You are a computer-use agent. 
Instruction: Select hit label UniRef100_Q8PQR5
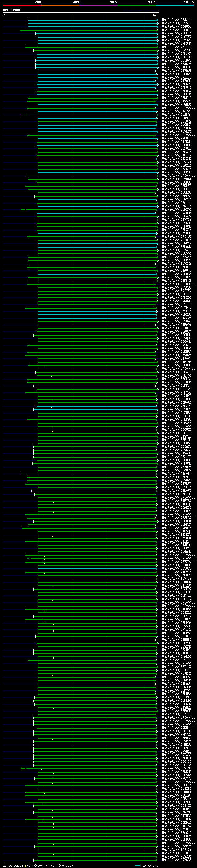coord(176,403)
